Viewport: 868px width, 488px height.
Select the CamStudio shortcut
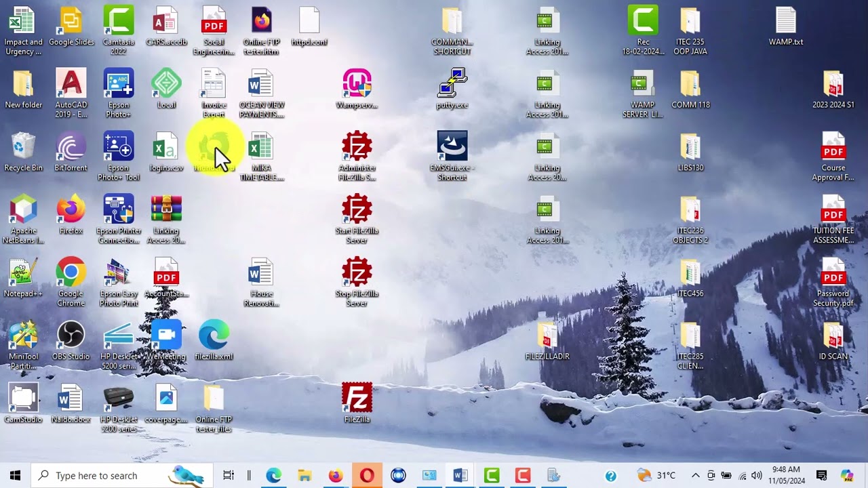click(23, 405)
